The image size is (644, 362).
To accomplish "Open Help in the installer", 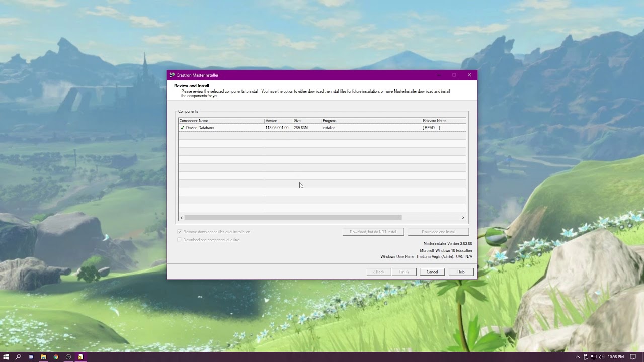I will (x=461, y=272).
